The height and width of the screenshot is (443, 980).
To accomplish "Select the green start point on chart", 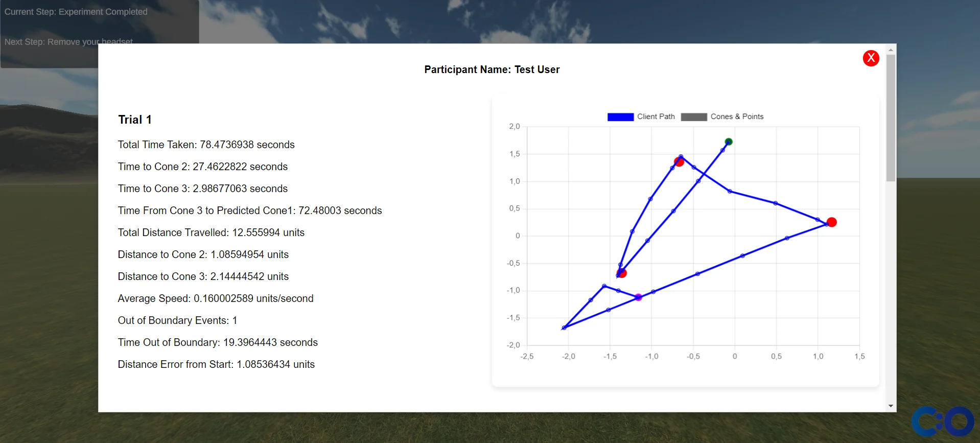I will [x=729, y=142].
